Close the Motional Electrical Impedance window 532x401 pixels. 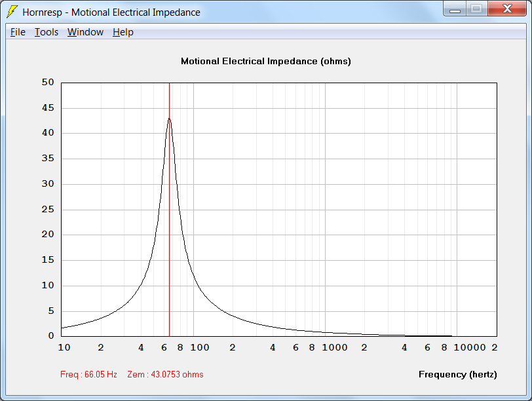click(507, 9)
